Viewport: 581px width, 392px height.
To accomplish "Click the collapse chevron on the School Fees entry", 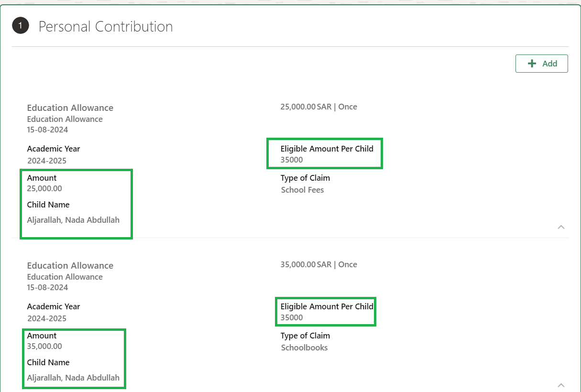I will point(561,227).
